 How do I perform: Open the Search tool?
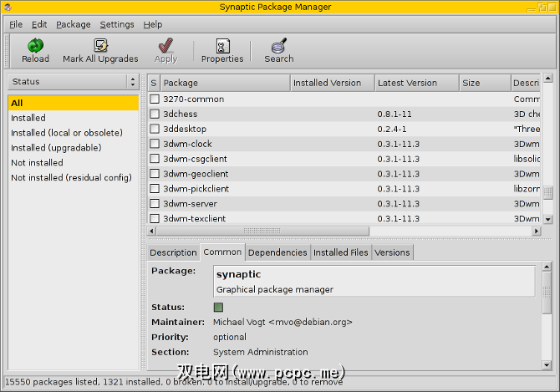pos(278,46)
